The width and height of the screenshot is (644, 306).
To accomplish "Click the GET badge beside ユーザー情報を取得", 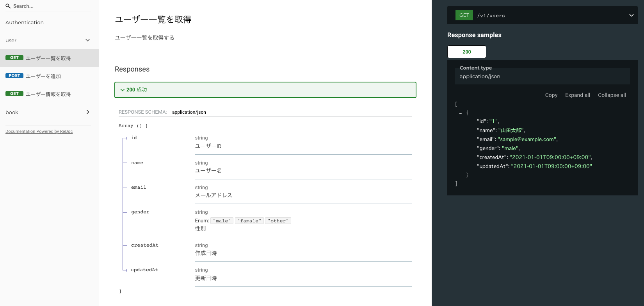I will [x=14, y=94].
